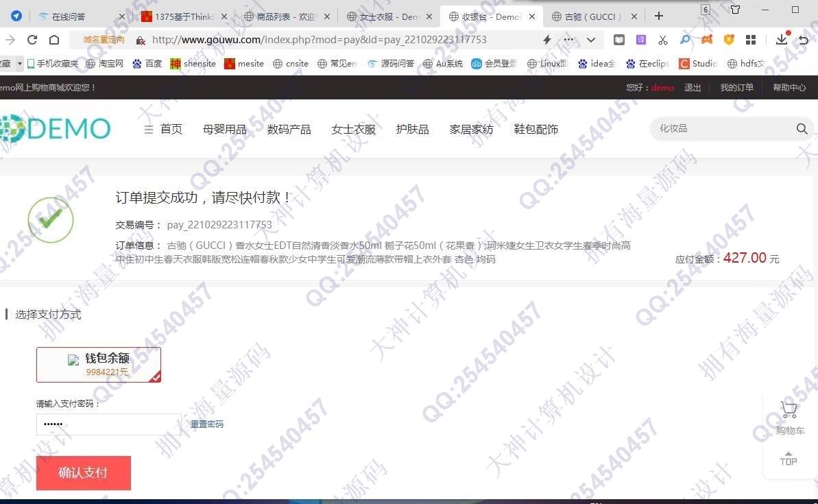
Task: Click the scissors screenshot tool icon
Action: 662,40
